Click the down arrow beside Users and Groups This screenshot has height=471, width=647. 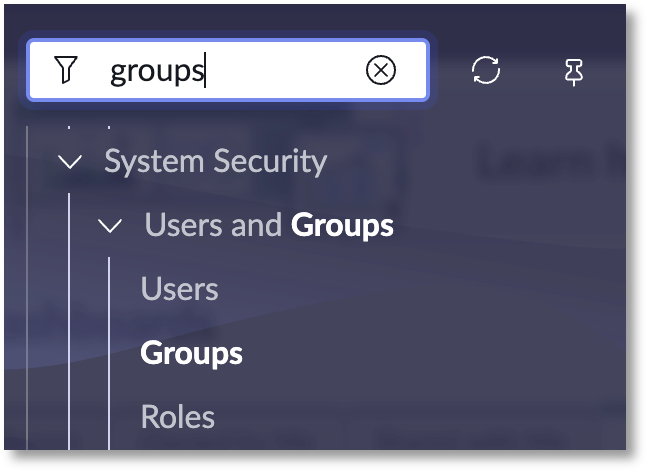pyautogui.click(x=110, y=226)
